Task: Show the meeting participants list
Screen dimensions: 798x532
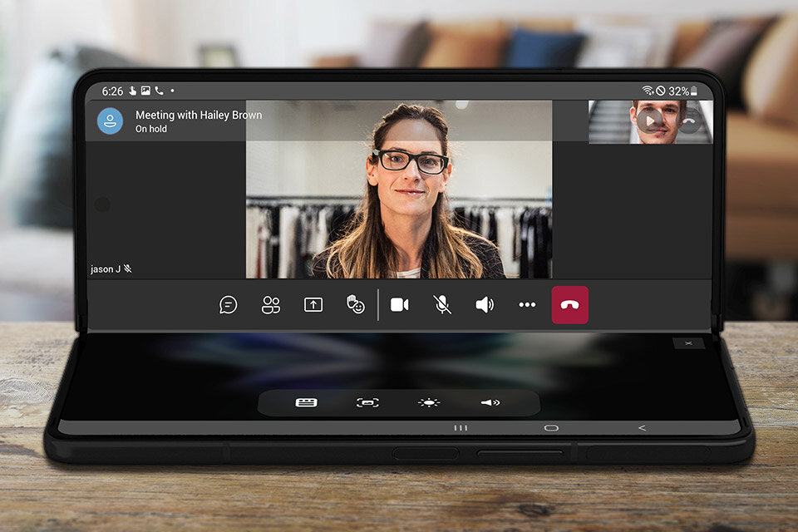Action: point(271,305)
